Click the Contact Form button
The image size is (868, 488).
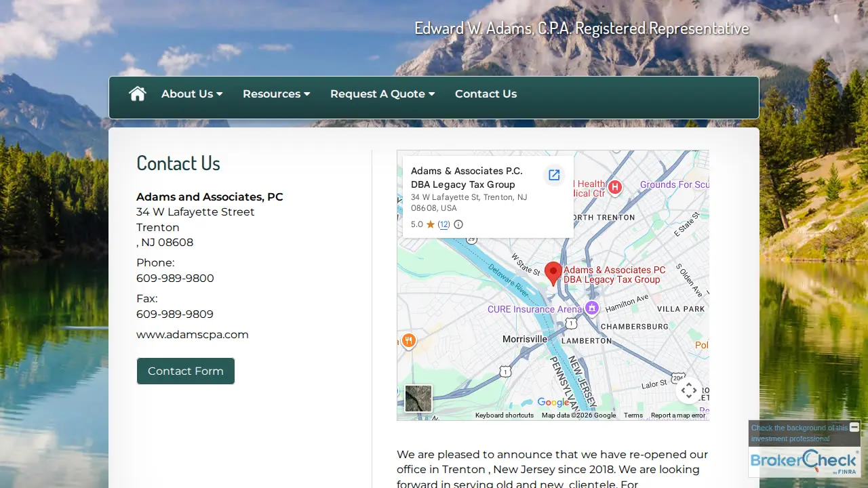pyautogui.click(x=186, y=371)
